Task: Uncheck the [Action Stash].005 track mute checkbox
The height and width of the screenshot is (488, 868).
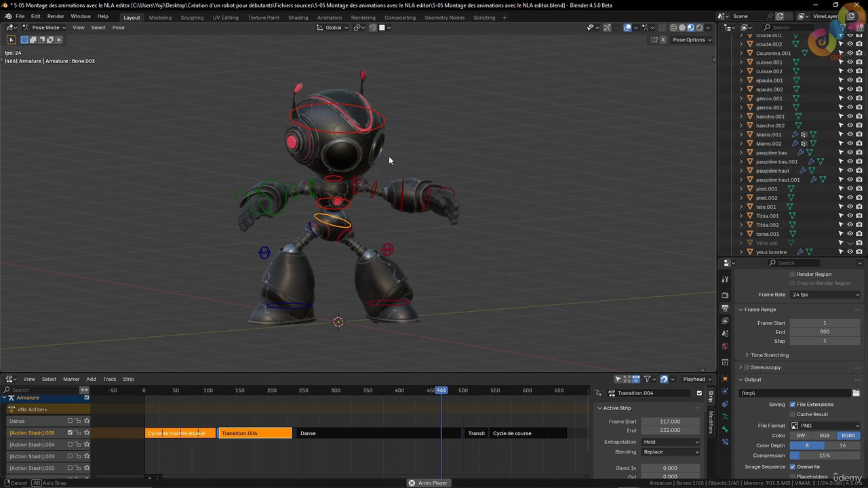Action: 70,432
